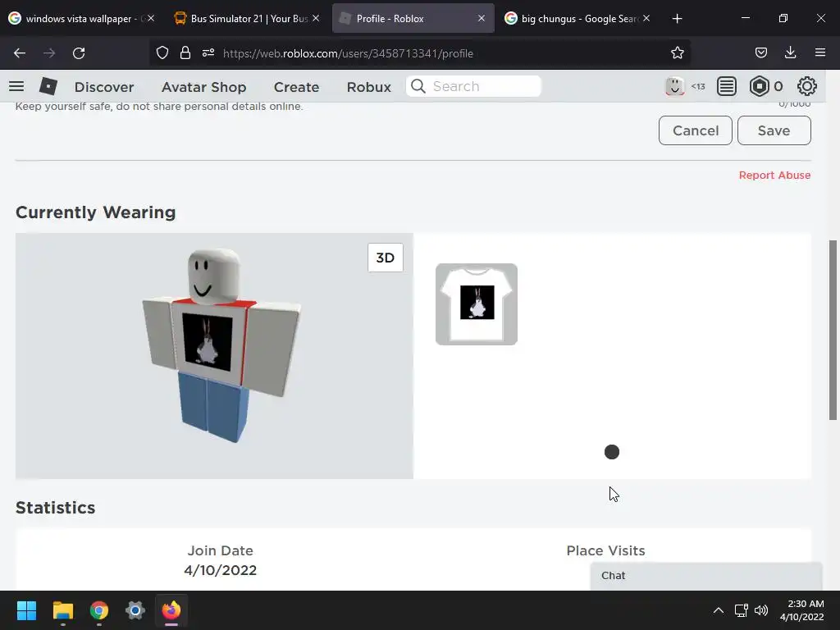
Task: Open Roblox settings gear
Action: click(x=807, y=86)
